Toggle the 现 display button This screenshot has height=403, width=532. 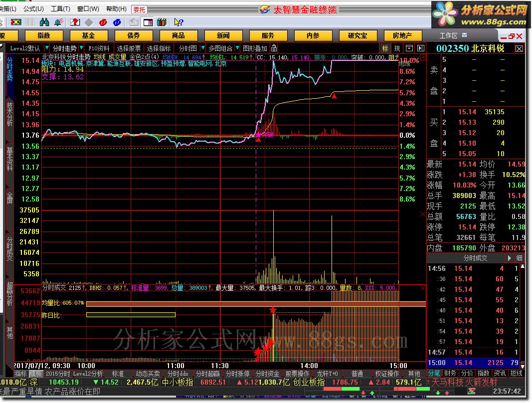tap(397, 48)
